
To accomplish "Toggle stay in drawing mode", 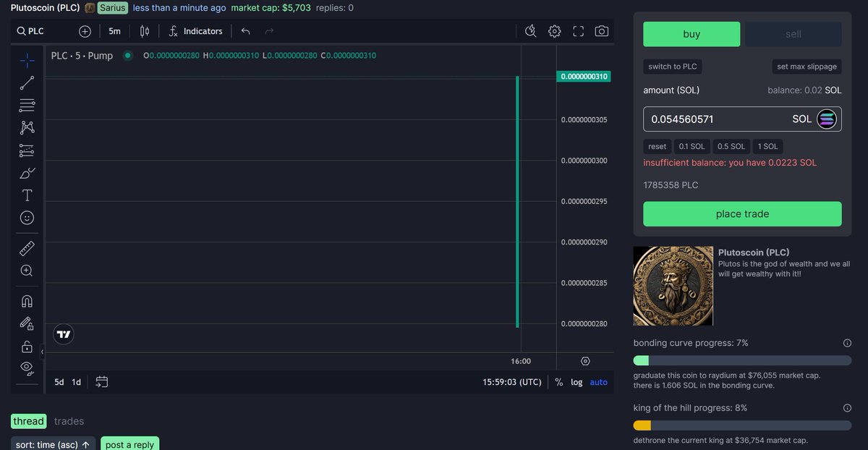I will tap(27, 323).
